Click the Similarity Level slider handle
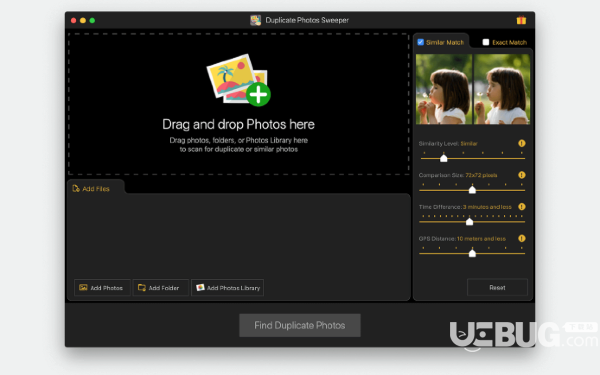 tap(443, 158)
